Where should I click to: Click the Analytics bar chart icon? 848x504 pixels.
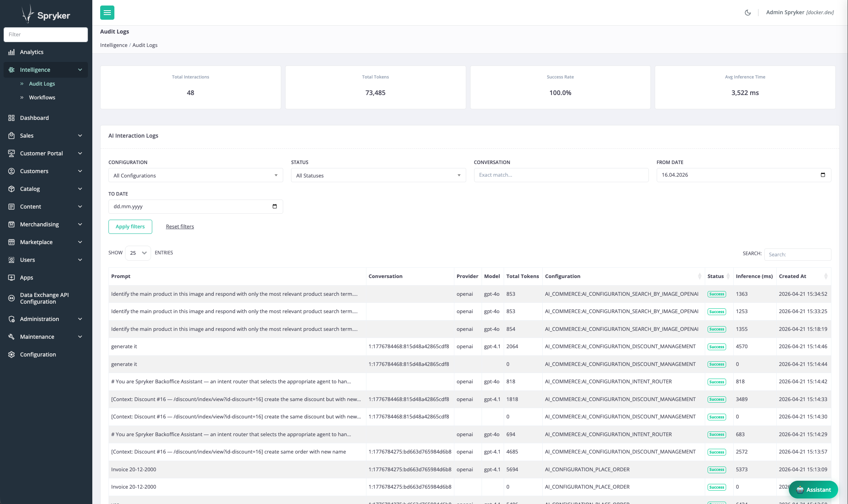11,52
